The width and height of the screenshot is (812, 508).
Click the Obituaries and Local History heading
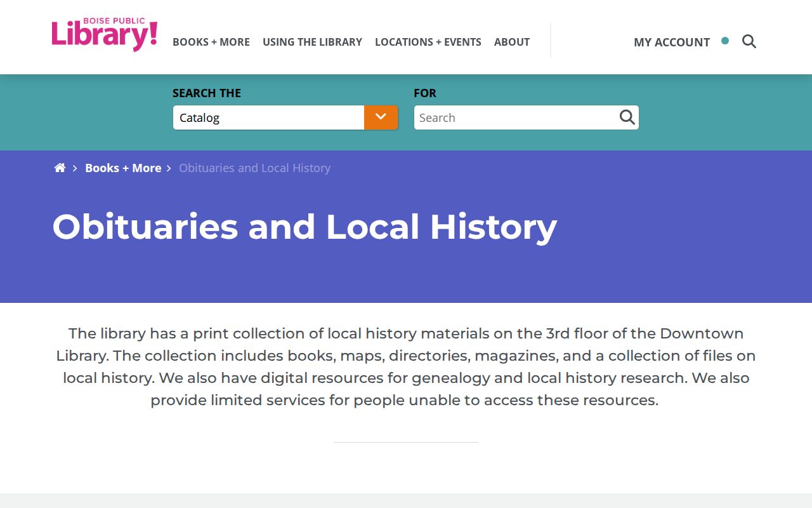[304, 227]
